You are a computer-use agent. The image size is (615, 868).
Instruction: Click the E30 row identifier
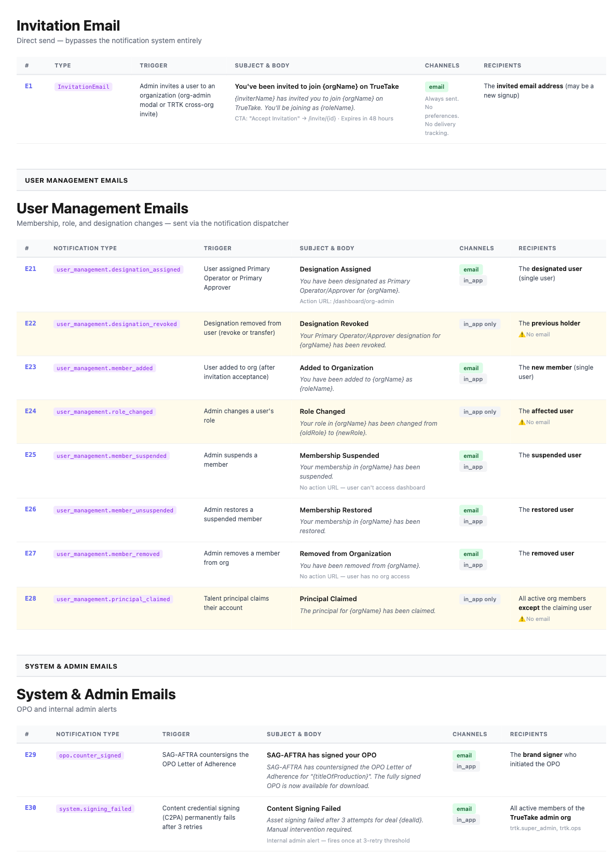[31, 808]
